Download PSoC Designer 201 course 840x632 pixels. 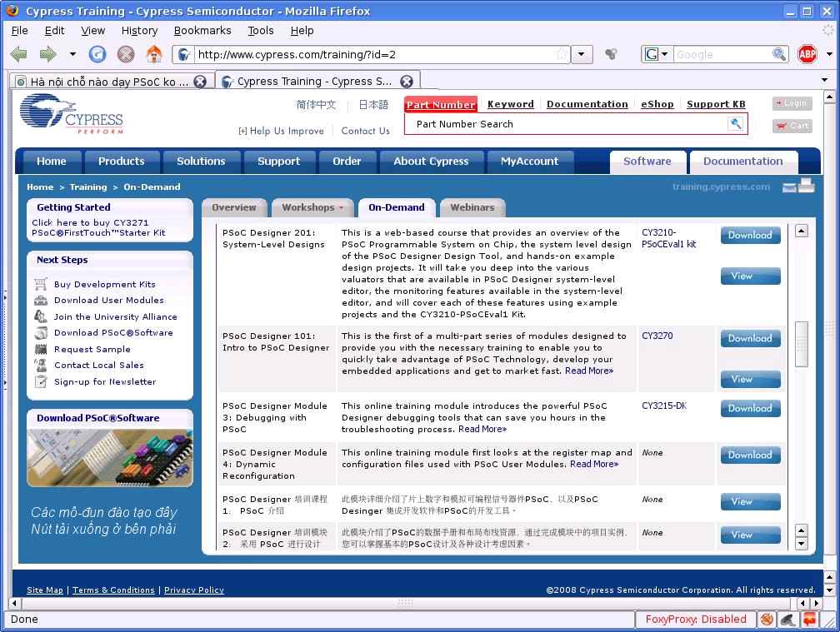[x=750, y=235]
